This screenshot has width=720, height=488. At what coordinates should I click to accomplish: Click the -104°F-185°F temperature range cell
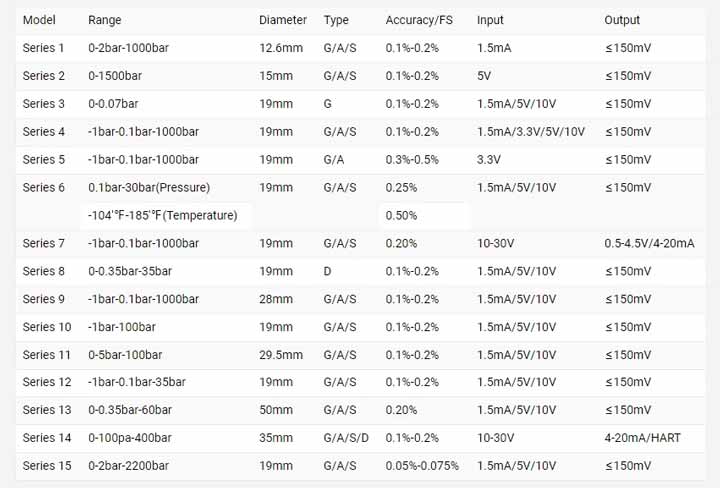pyautogui.click(x=162, y=215)
